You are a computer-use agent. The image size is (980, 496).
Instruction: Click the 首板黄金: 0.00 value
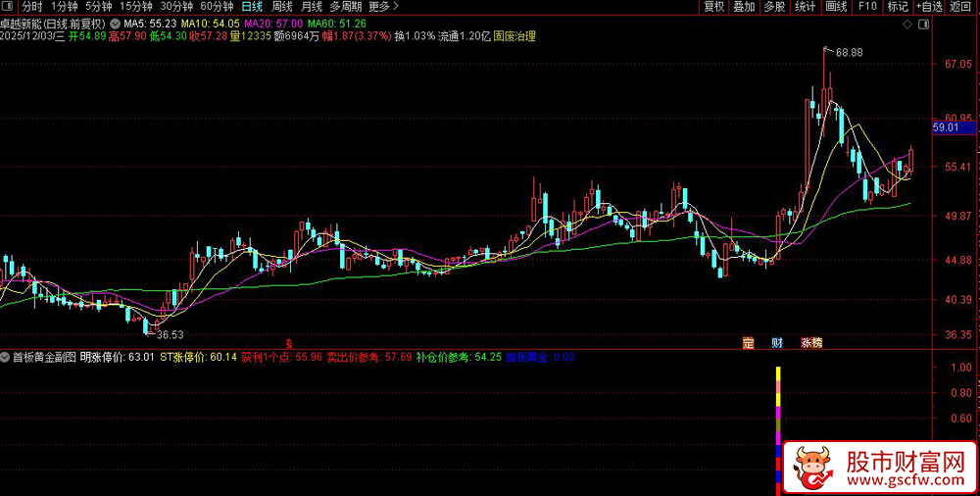(x=540, y=358)
